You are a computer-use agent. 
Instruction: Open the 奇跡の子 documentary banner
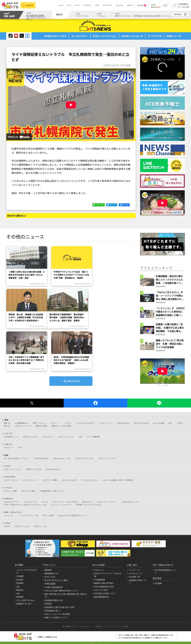click(x=162, y=119)
